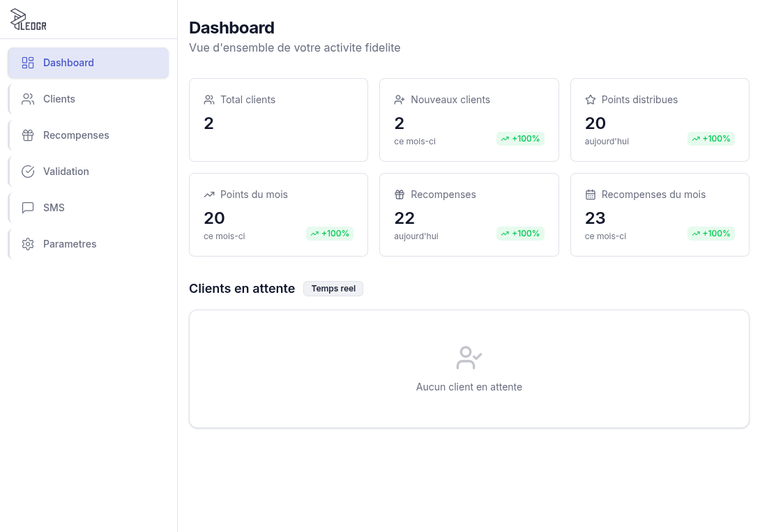Click the calendar icon on Recompenses du mois card
The image size is (760, 532).
point(591,195)
